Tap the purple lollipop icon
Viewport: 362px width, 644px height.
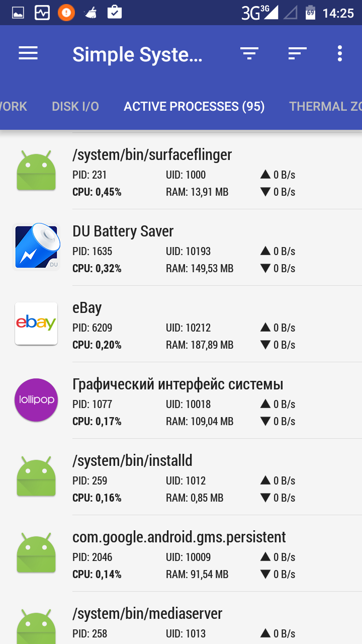(x=36, y=400)
